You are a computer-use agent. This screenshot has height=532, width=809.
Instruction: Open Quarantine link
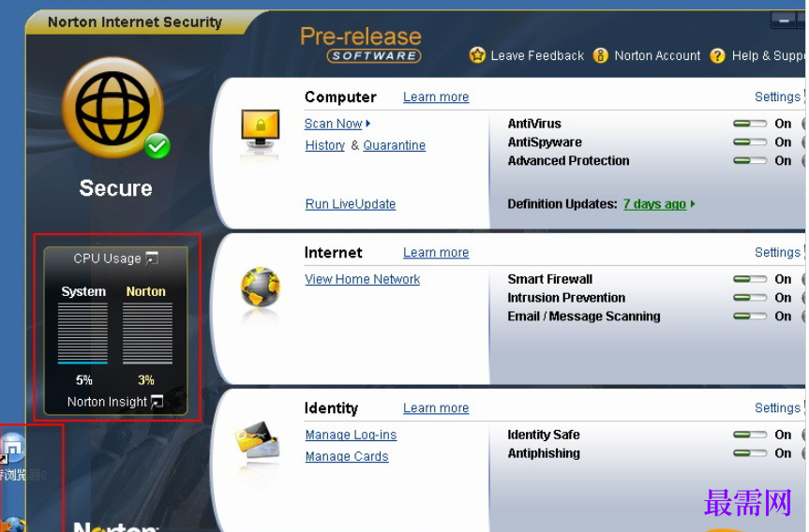394,145
